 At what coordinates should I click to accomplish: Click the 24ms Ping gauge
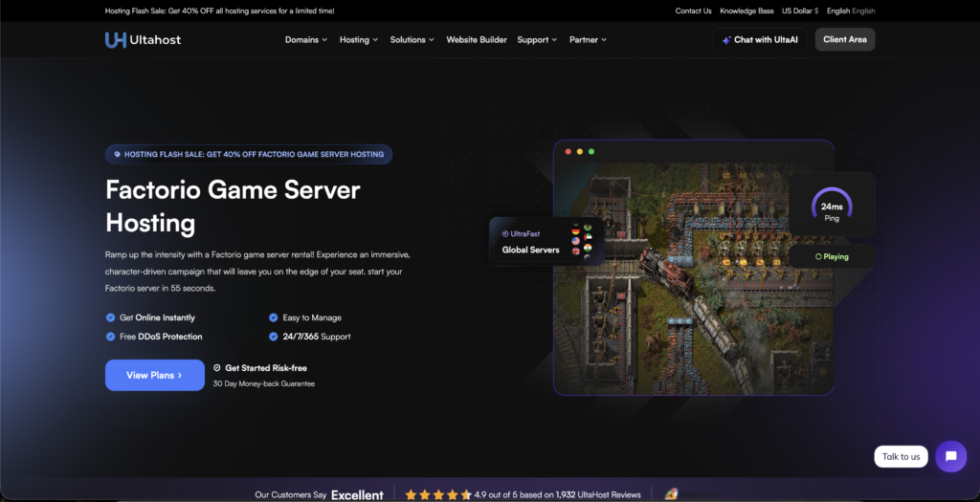click(832, 205)
